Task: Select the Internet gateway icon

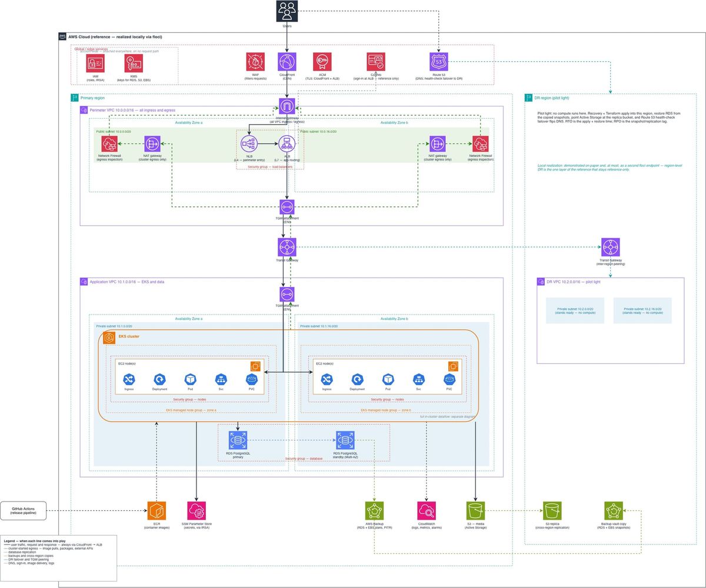Action: pos(287,106)
